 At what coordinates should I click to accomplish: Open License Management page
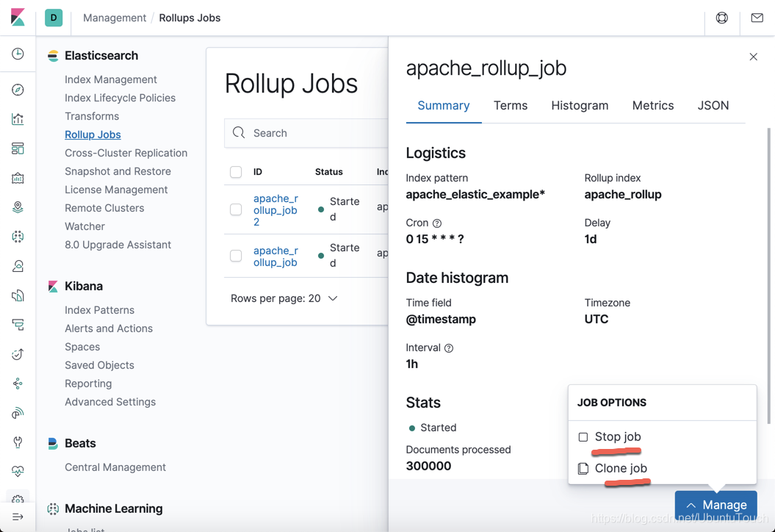pos(116,190)
